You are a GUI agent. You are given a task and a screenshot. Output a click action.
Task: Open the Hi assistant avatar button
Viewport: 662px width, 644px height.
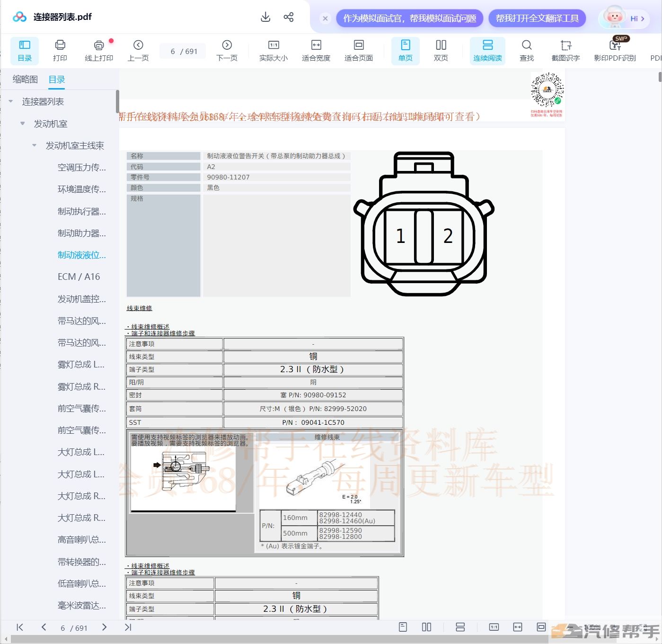[624, 18]
